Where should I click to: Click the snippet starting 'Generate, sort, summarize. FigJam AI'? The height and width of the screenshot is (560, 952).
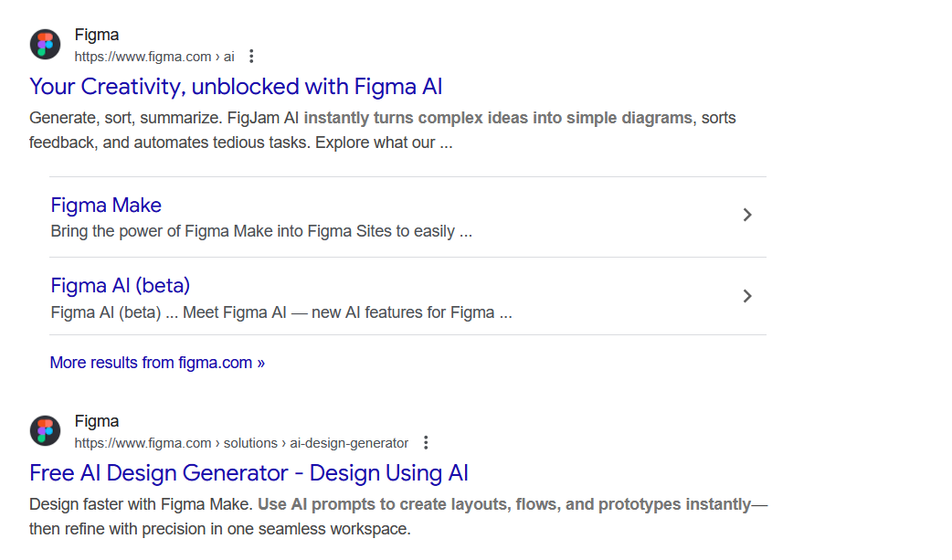point(383,130)
